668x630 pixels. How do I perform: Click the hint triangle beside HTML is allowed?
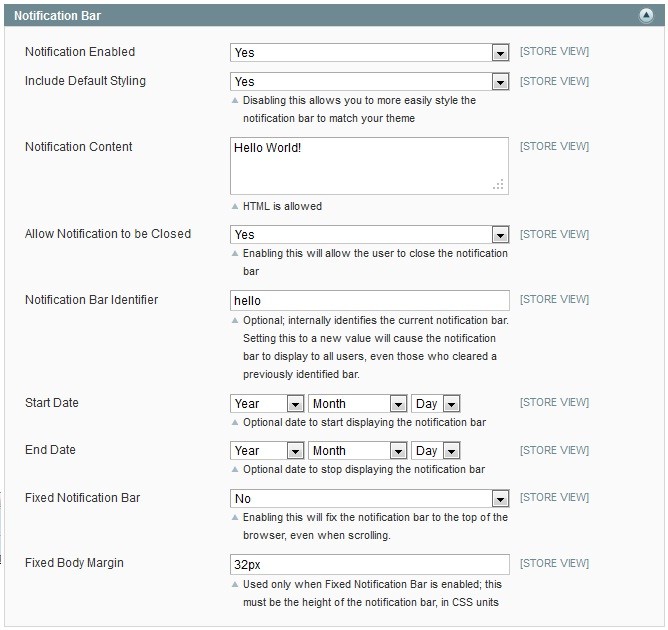(x=235, y=206)
